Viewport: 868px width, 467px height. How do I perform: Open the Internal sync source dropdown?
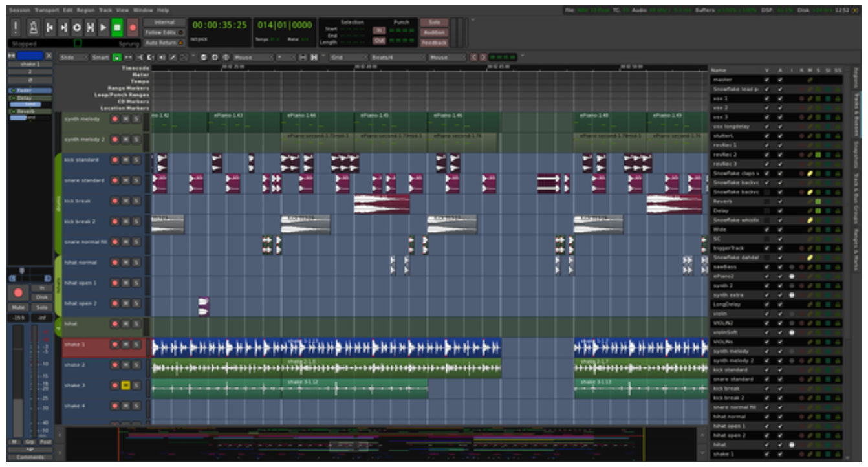point(164,23)
